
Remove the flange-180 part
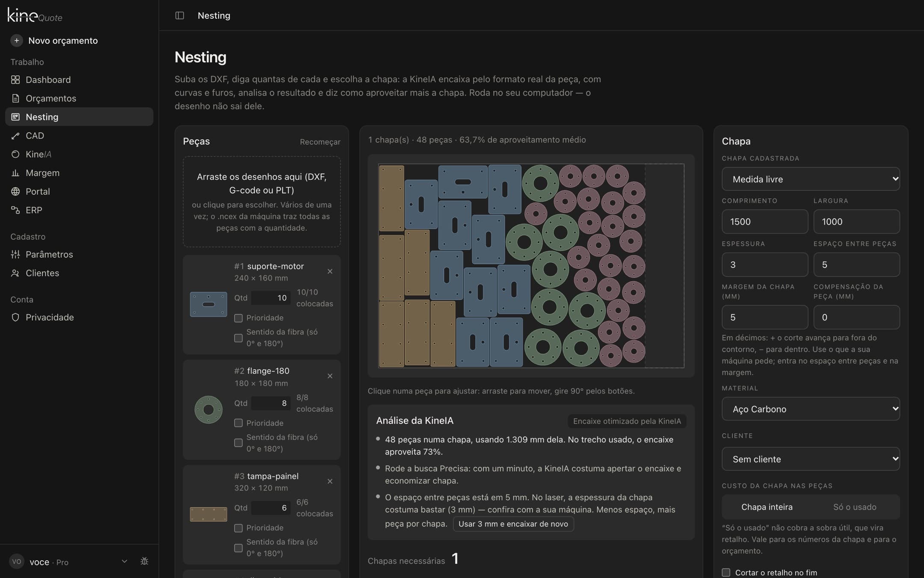330,376
